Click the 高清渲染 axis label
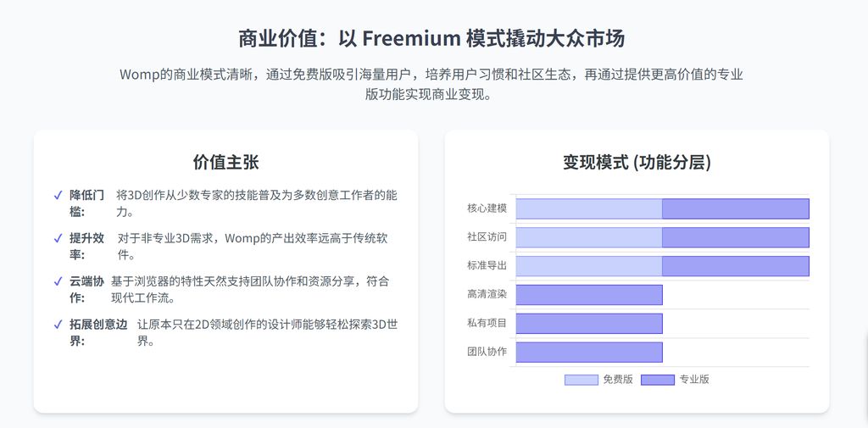Image resolution: width=868 pixels, height=428 pixels. tap(487, 294)
